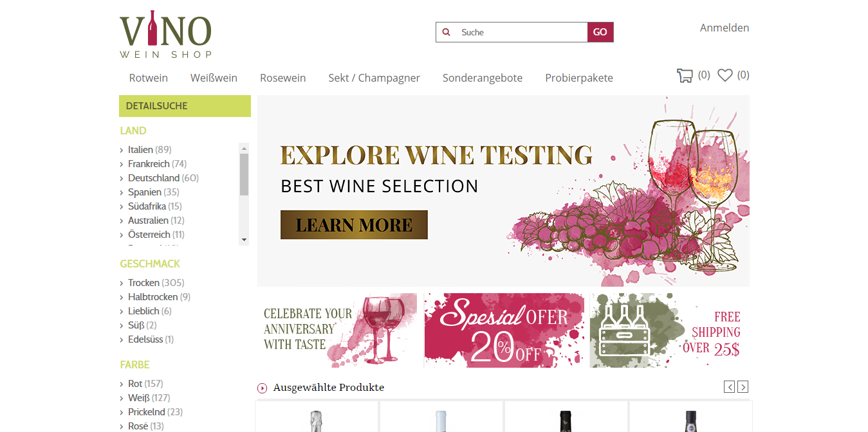Expand the Frankreich filter entry chevron
Screen dimensions: 868x432
tap(122, 163)
